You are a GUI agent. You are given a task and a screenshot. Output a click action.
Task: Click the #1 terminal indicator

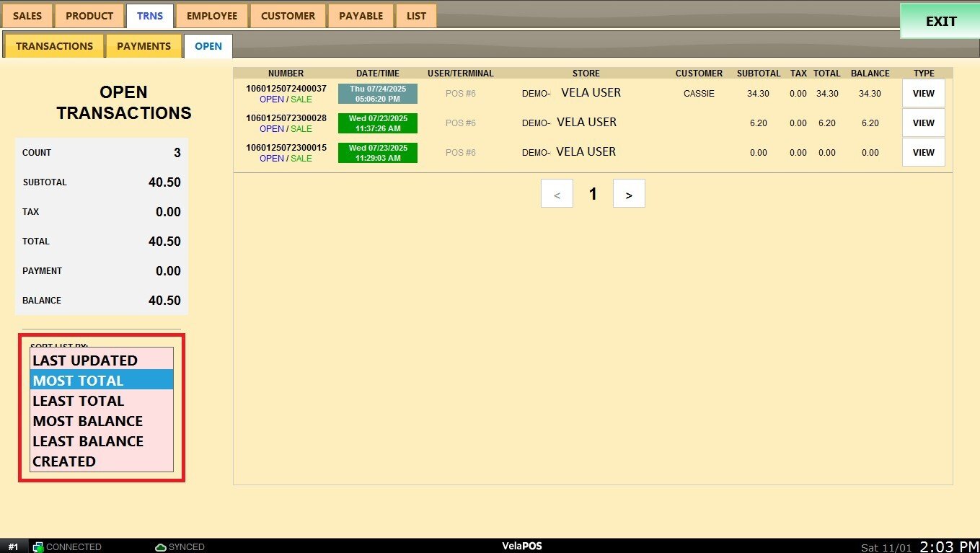click(13, 547)
